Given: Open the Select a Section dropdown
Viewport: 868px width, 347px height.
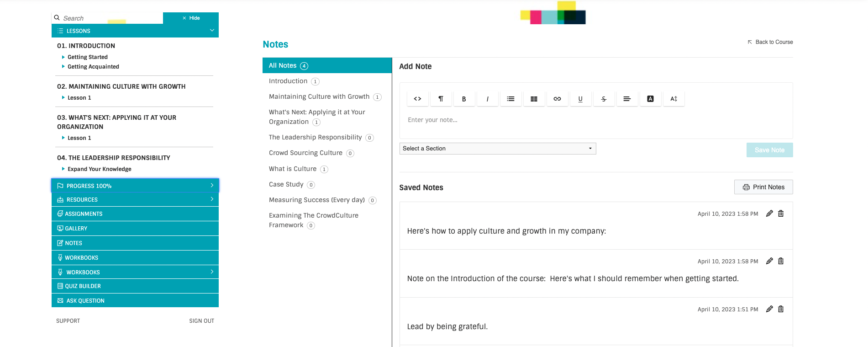Looking at the screenshot, I should point(498,149).
